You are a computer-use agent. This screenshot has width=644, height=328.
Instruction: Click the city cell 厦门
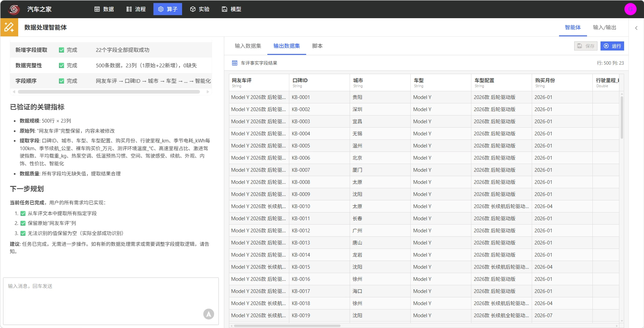[380, 170]
